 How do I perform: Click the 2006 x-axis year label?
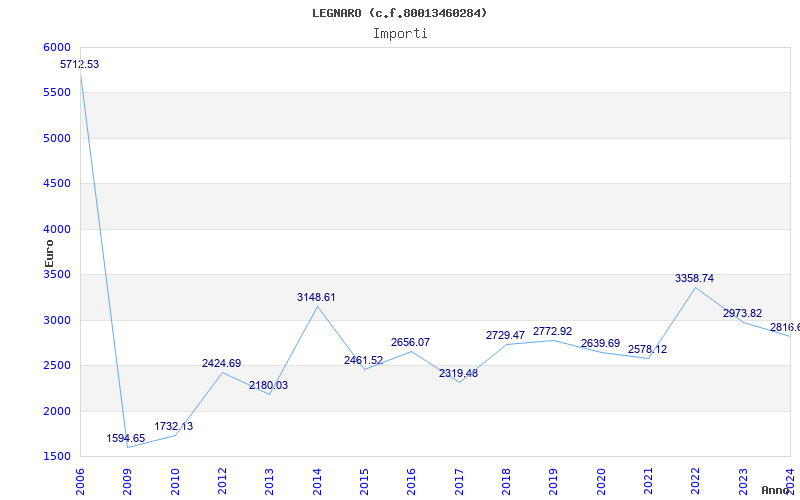pyautogui.click(x=80, y=482)
